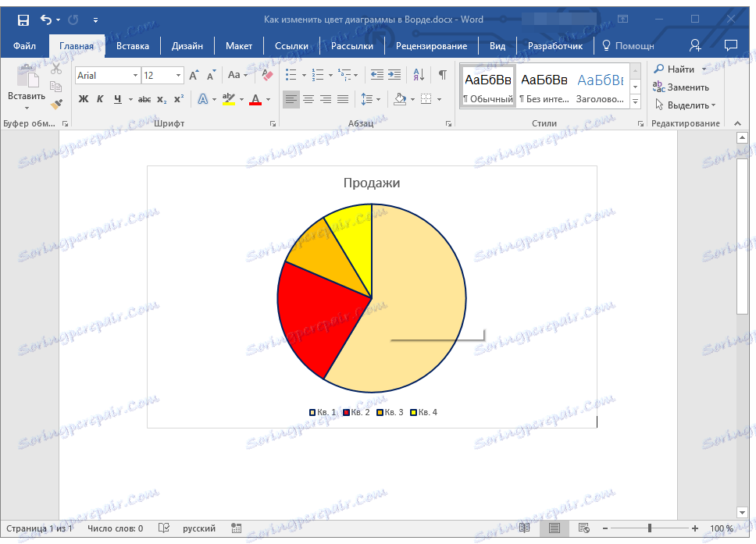
Task: Toggle bold Ж formatting
Action: pyautogui.click(x=84, y=99)
